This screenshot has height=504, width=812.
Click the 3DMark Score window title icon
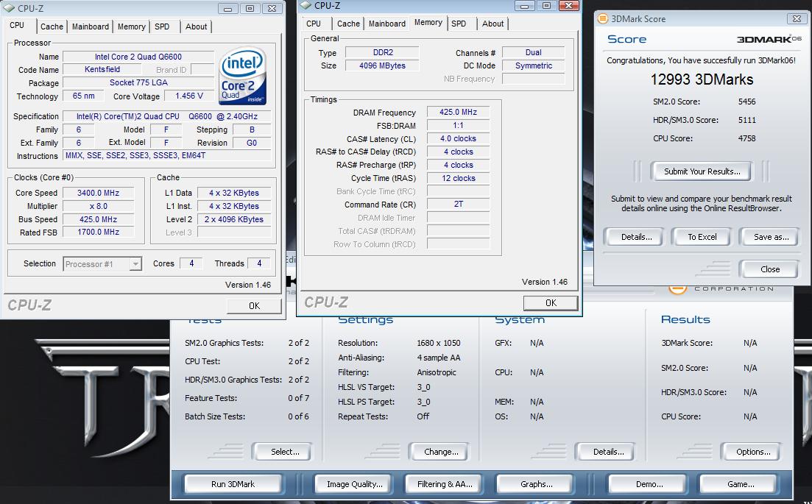(603, 18)
